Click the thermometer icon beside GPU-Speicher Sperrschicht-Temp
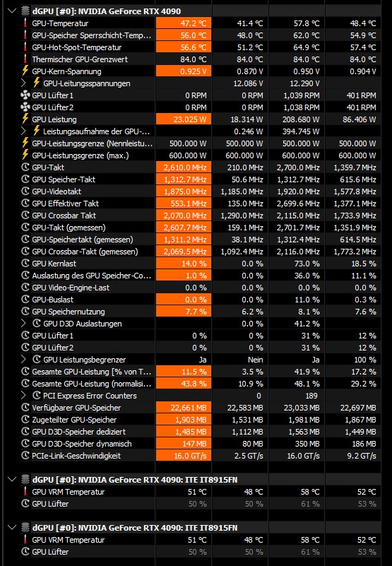This screenshot has height=566, width=392. point(25,35)
